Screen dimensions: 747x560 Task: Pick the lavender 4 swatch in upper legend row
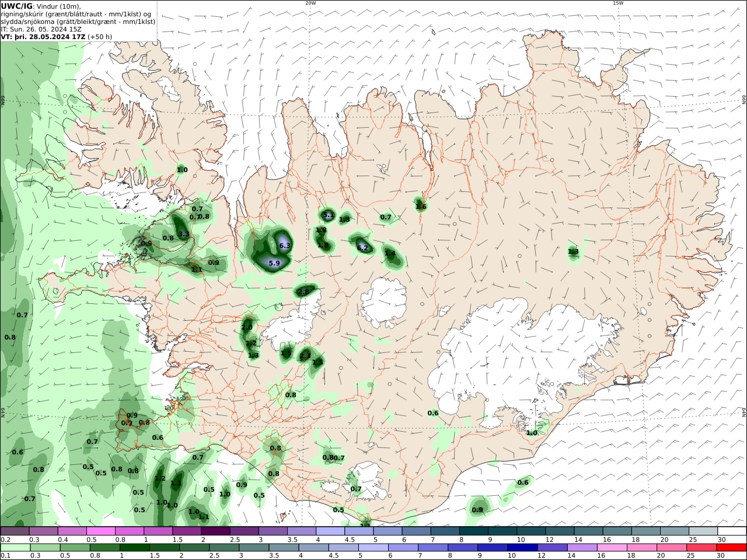331,531
